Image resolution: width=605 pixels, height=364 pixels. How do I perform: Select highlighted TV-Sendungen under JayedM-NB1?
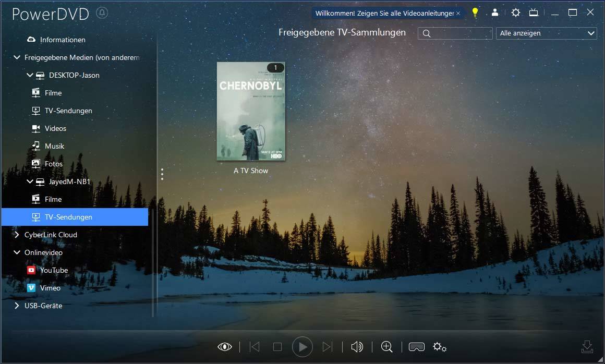(x=75, y=217)
